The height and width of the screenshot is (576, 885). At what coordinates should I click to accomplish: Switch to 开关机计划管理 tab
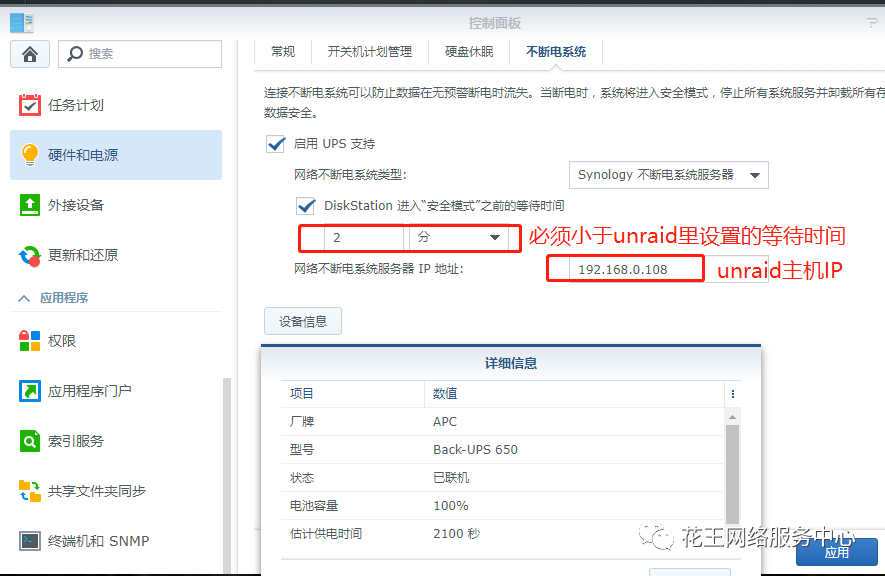pos(370,52)
